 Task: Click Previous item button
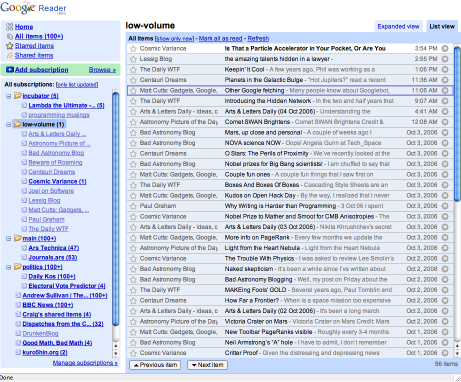pyautogui.click(x=155, y=365)
